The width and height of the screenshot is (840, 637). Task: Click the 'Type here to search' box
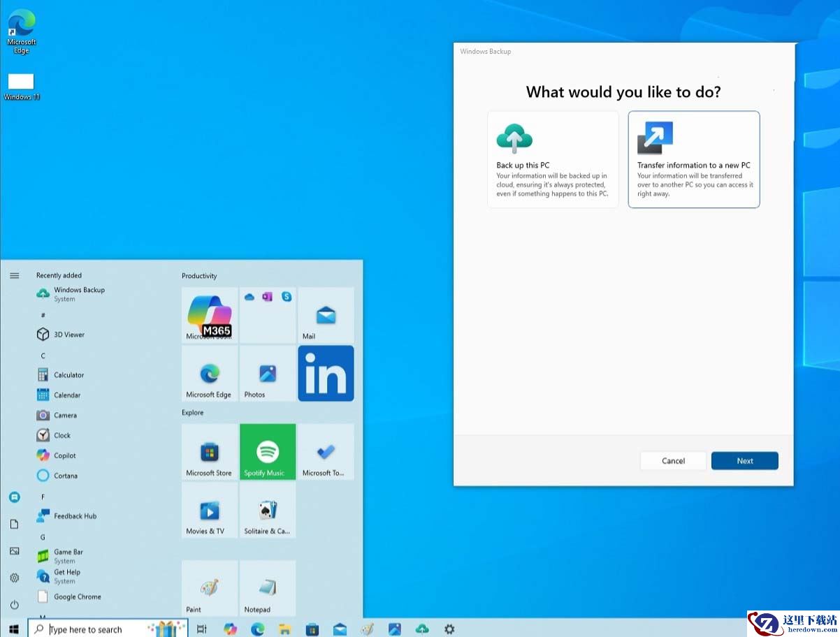(108, 629)
